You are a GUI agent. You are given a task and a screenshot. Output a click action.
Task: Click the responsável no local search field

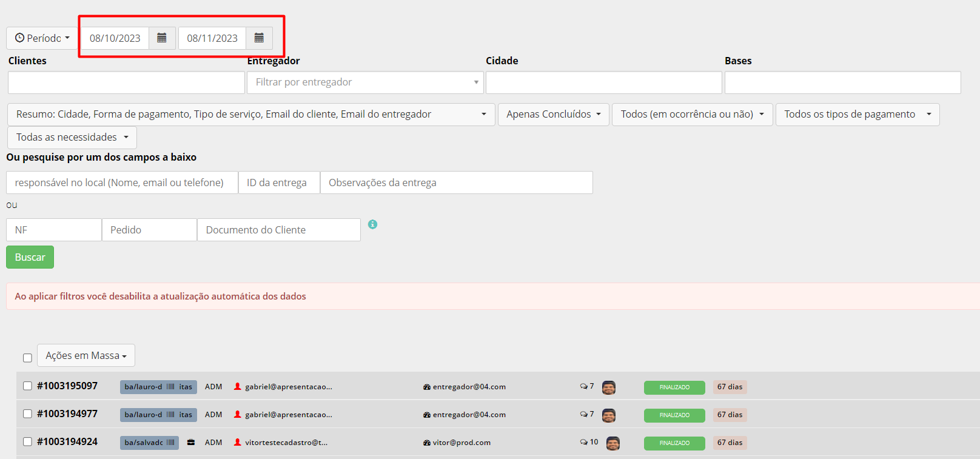pyautogui.click(x=122, y=183)
